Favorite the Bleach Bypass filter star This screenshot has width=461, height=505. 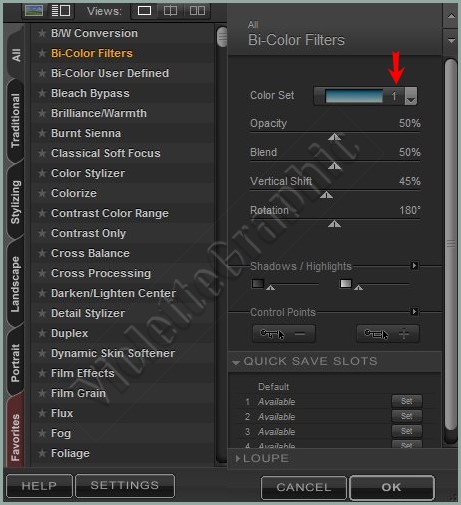(x=42, y=93)
